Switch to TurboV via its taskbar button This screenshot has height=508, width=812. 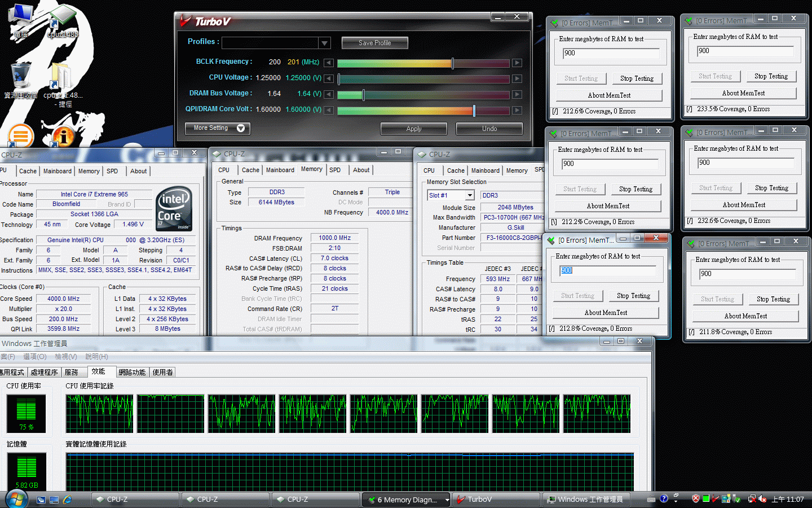(496, 500)
